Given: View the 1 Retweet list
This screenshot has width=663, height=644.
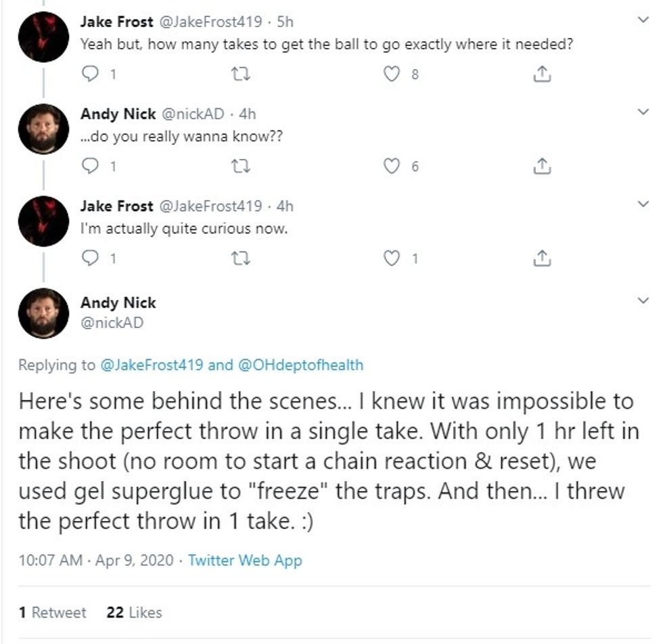Looking at the screenshot, I should coord(53,612).
